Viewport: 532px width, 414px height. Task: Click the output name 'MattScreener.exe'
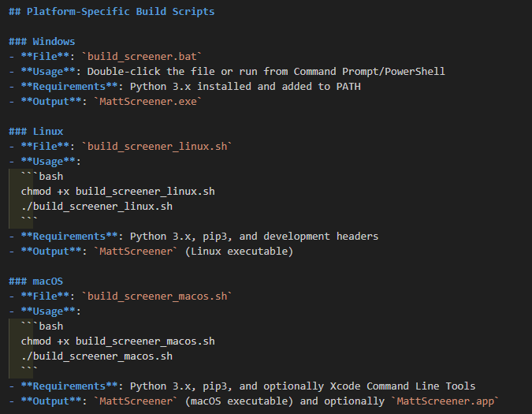(x=148, y=101)
